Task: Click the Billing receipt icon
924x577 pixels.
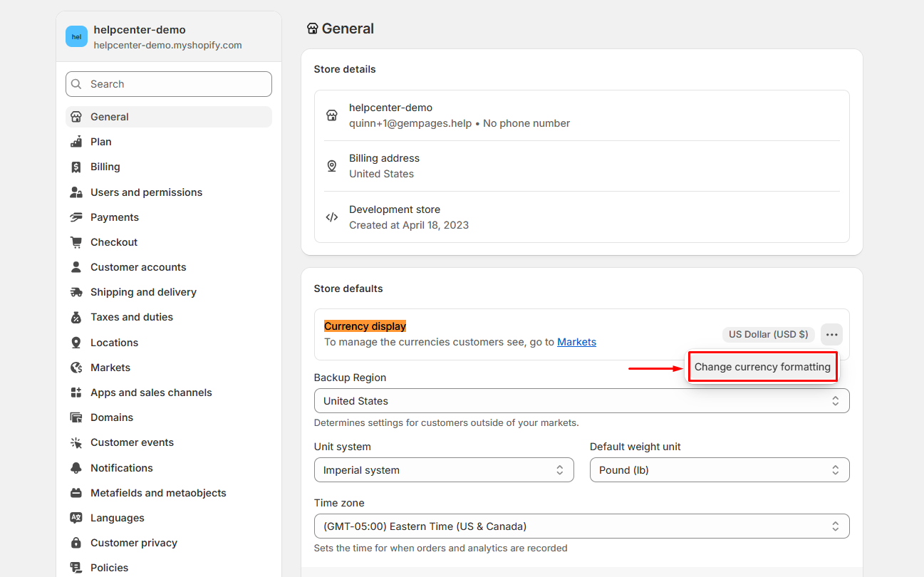Action: coord(76,167)
